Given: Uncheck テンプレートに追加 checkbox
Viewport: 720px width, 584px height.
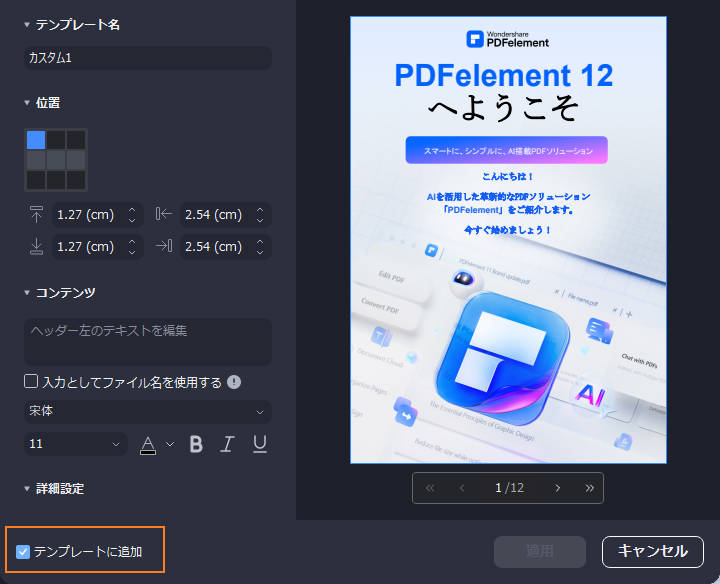Looking at the screenshot, I should (x=23, y=551).
